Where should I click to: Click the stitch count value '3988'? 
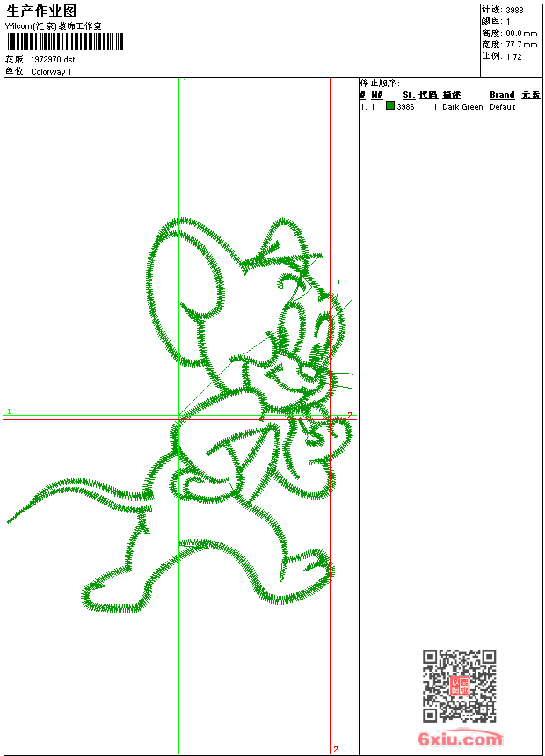point(514,10)
